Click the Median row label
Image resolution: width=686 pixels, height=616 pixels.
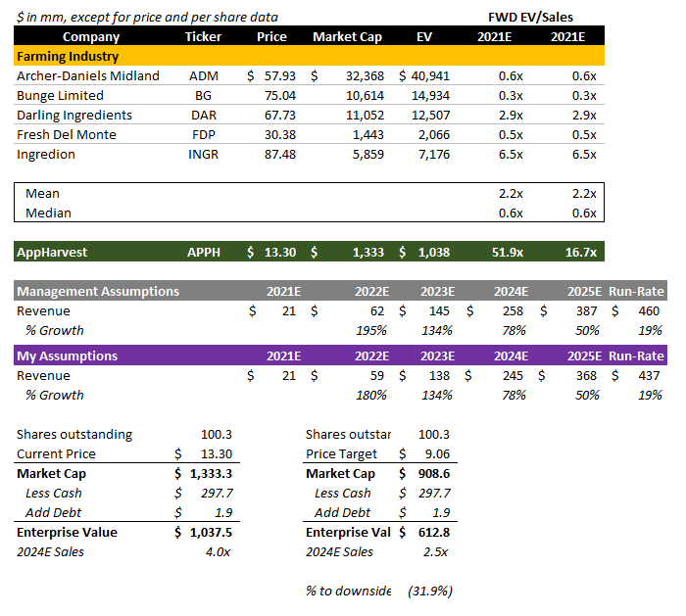point(48,213)
